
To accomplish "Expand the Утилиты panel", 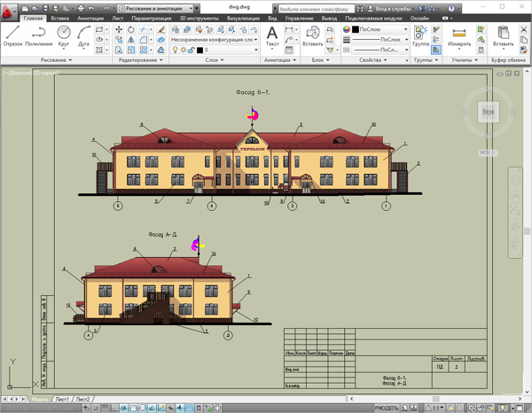I will pyautogui.click(x=465, y=60).
